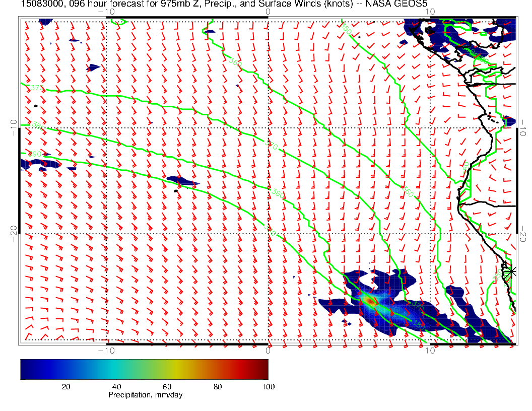The width and height of the screenshot is (532, 411).
Task: Click the 40 tick label under the colorbar
Action: (x=116, y=386)
